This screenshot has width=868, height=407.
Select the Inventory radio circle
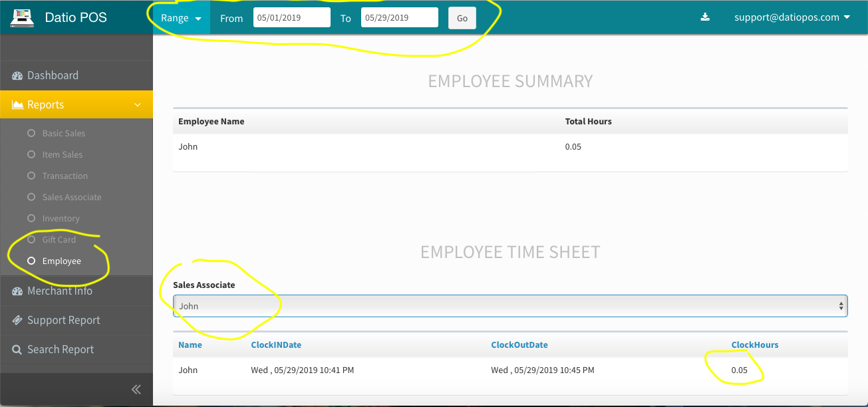[x=31, y=218]
